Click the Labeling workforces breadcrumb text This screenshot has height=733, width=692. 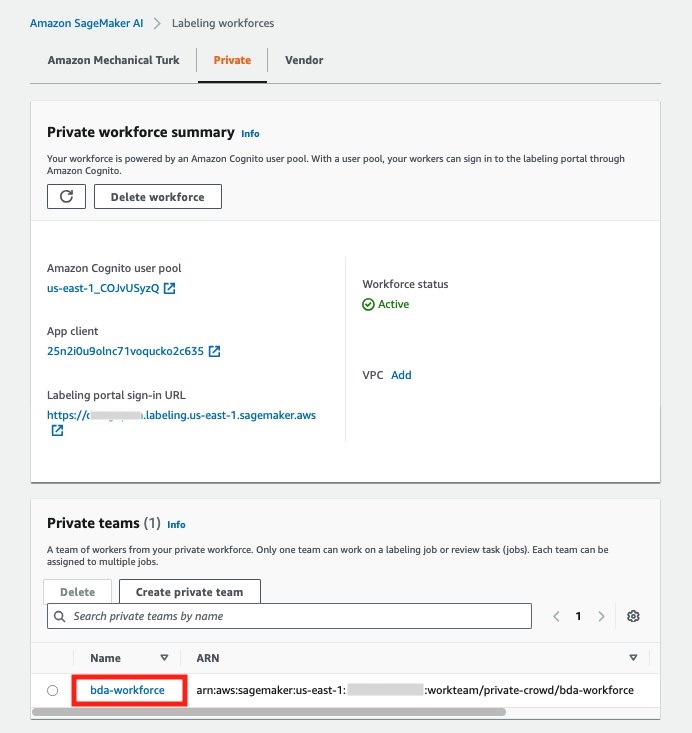tap(223, 23)
